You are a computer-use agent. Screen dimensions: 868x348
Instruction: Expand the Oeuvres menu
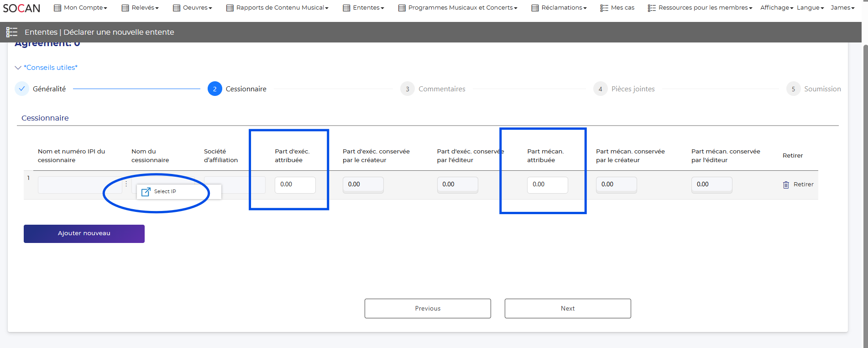(x=193, y=8)
